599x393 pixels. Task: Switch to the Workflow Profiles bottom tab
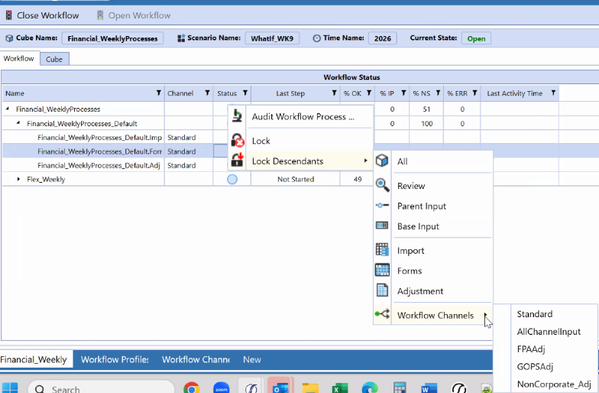click(115, 359)
